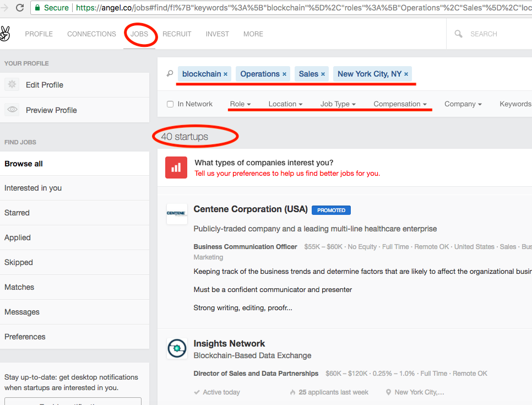The image size is (532, 405).
Task: Remove the New York City, NY tag
Action: (406, 74)
